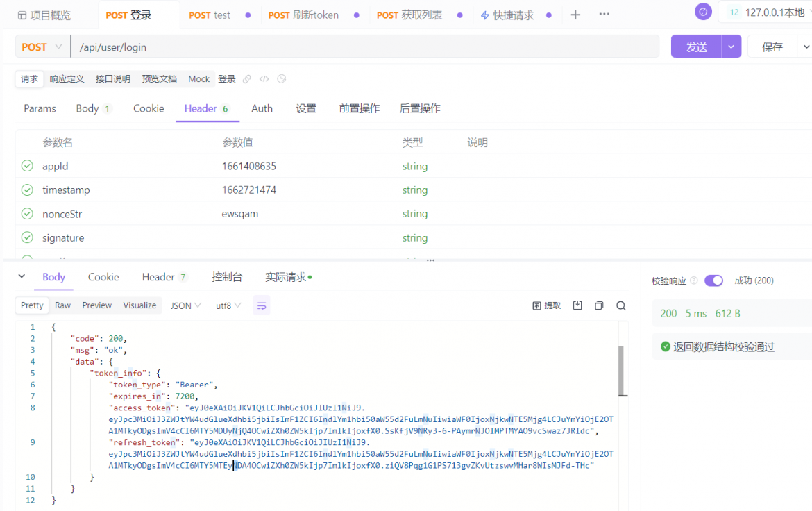Click the code generation icon near 登录

click(x=264, y=78)
